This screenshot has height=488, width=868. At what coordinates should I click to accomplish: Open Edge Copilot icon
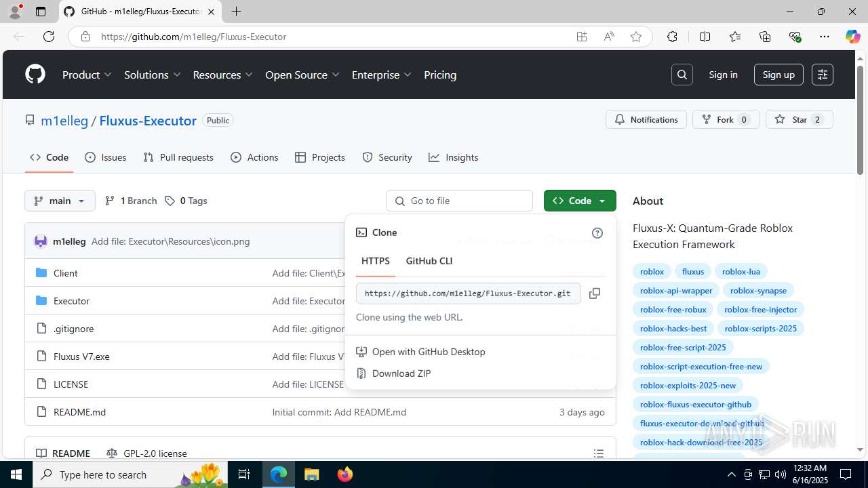852,37
